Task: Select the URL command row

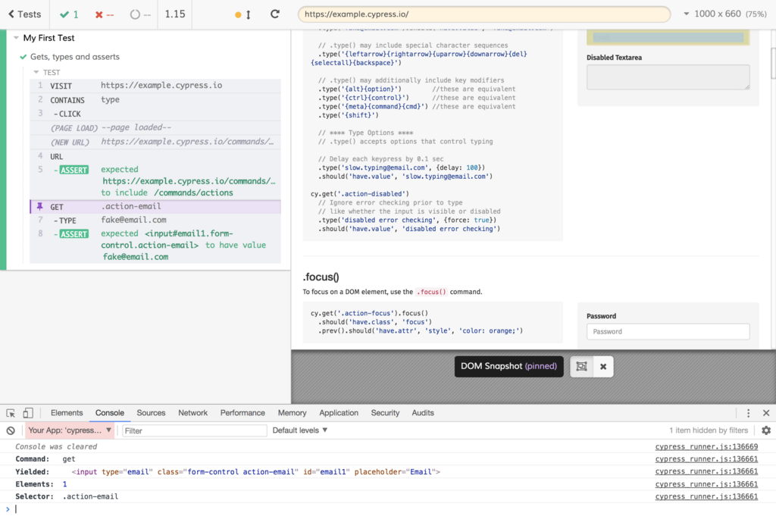Action: click(x=155, y=156)
